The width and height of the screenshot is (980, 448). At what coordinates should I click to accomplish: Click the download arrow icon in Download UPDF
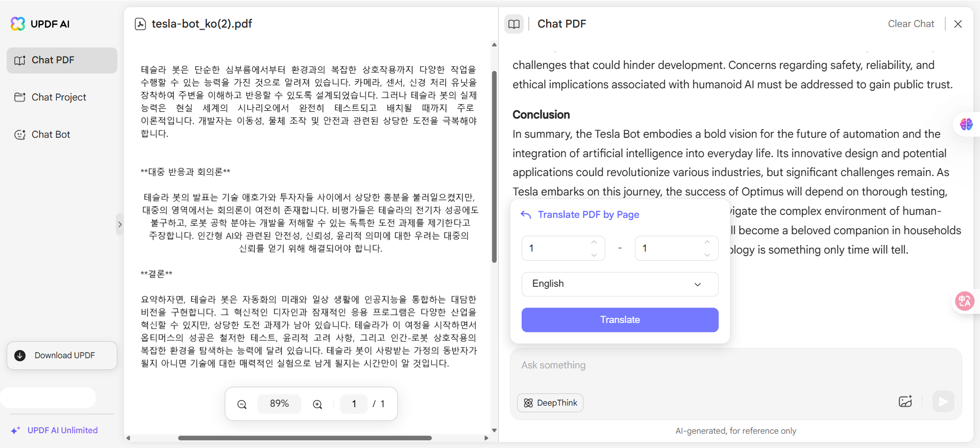pos(20,356)
